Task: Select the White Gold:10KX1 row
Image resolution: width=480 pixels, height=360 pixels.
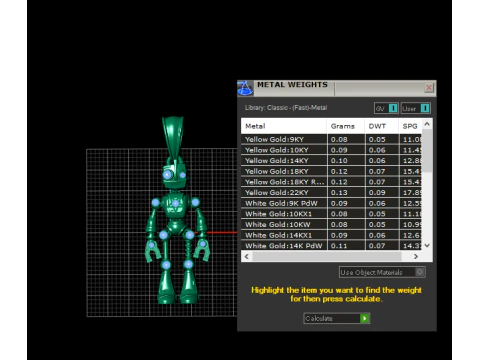Action: [331, 214]
